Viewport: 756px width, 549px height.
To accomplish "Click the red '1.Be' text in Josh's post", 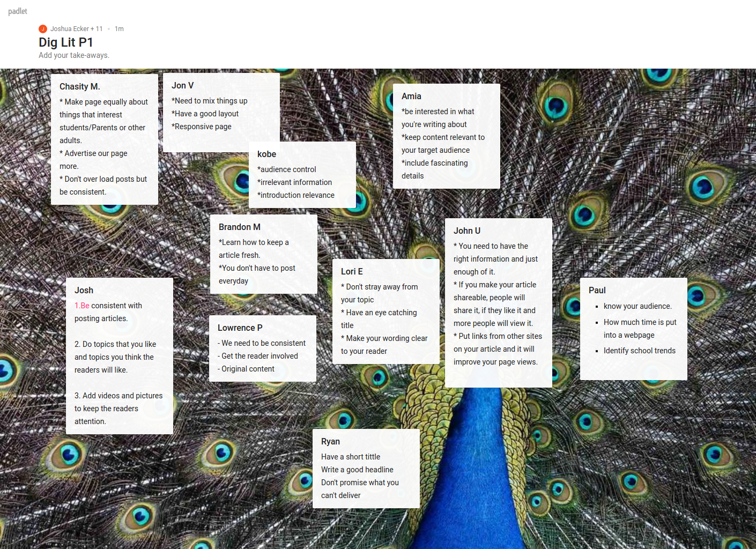I will pos(82,306).
